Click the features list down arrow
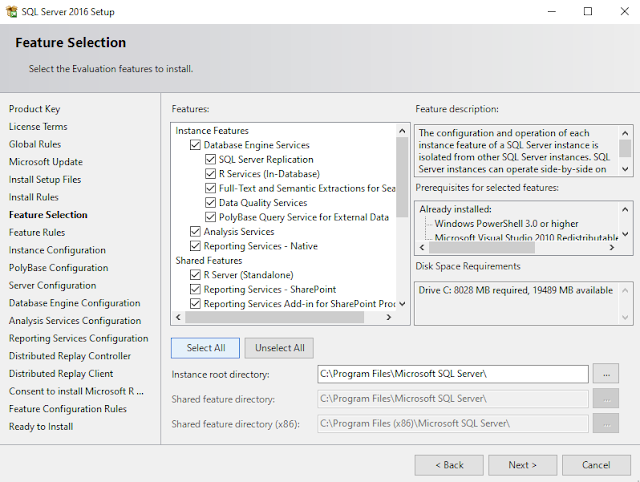The height and width of the screenshot is (482, 640). click(402, 304)
